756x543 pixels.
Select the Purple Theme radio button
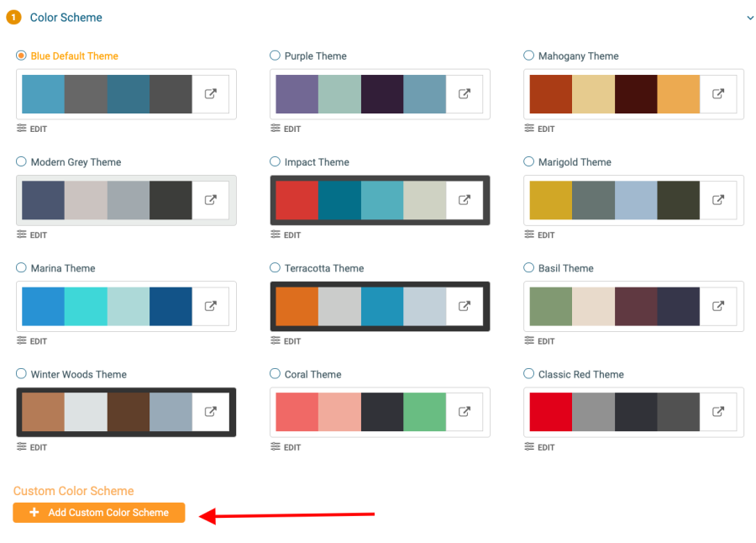pyautogui.click(x=275, y=55)
